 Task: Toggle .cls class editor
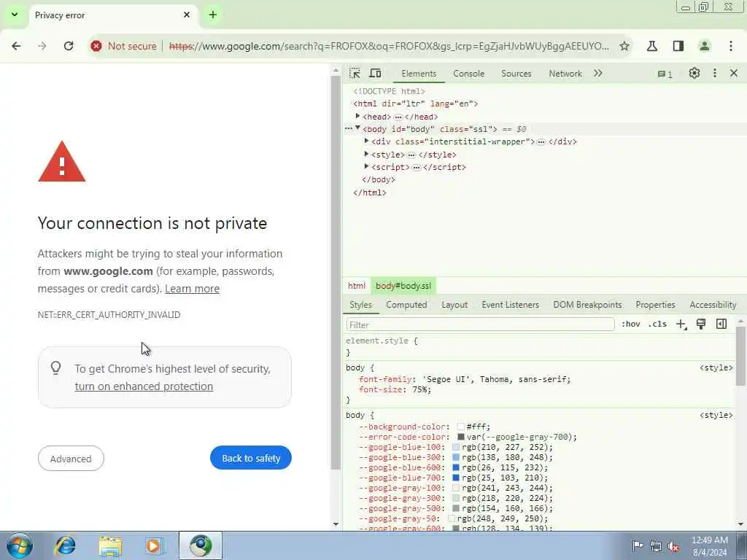[657, 324]
